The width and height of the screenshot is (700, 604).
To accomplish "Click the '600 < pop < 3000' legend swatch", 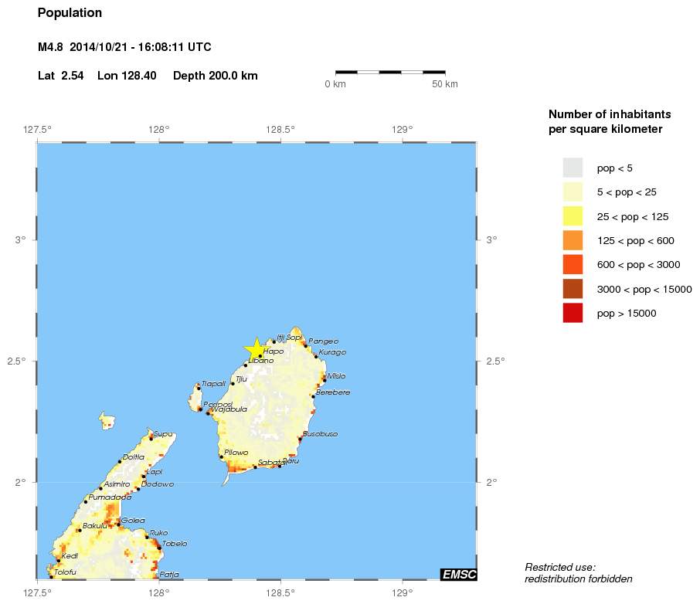I will pos(573,265).
